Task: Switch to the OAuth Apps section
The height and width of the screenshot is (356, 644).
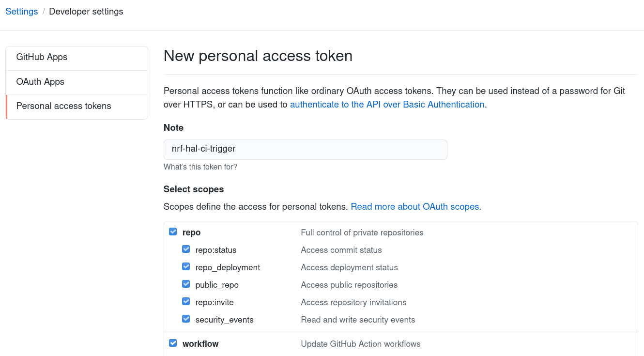Action: pos(40,81)
